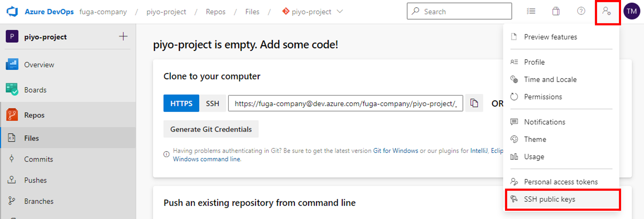The height and width of the screenshot is (219, 644).
Task: Select the Commits icon
Action: 11,159
